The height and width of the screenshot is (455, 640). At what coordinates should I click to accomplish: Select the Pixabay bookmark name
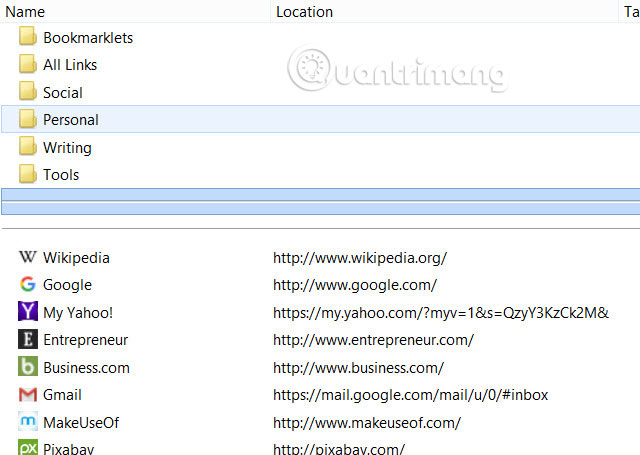(69, 449)
